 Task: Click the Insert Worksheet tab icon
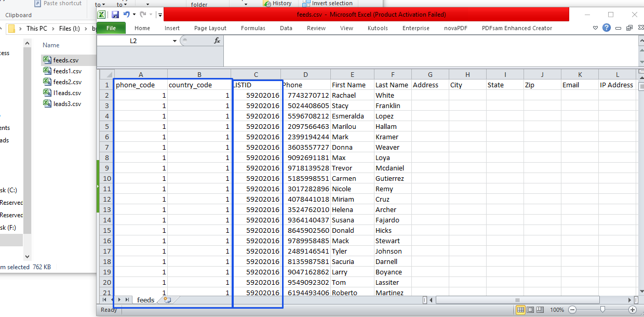(x=167, y=300)
